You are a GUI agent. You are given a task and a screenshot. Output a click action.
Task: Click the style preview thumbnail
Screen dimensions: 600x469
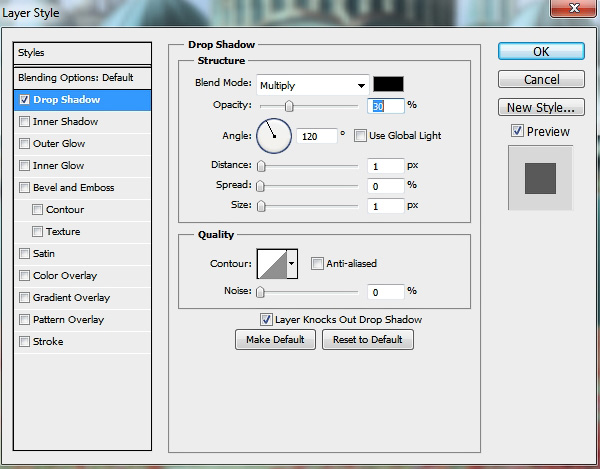[540, 178]
